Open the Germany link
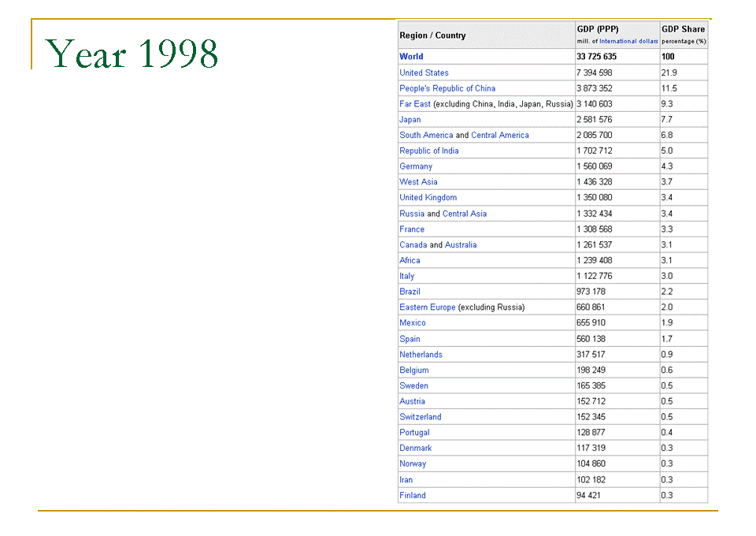 (x=416, y=166)
